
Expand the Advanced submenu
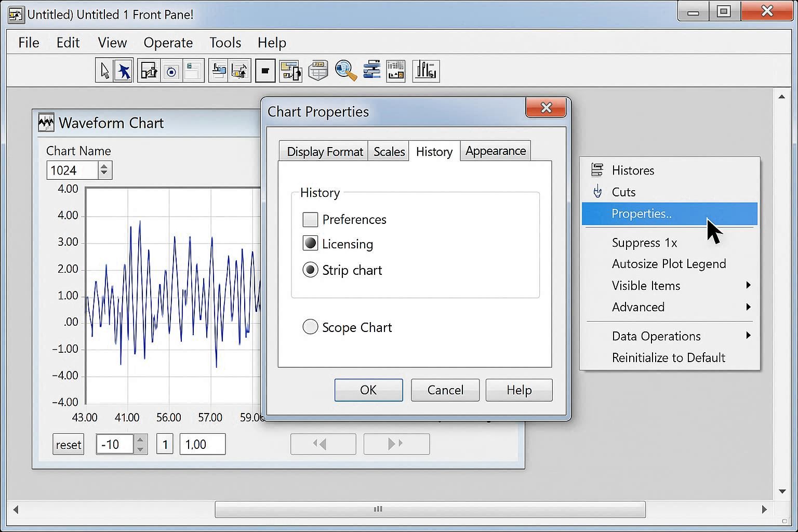(x=639, y=307)
